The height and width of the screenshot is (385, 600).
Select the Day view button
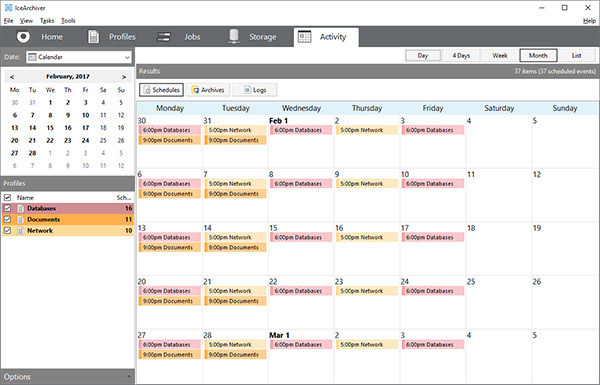coord(423,55)
